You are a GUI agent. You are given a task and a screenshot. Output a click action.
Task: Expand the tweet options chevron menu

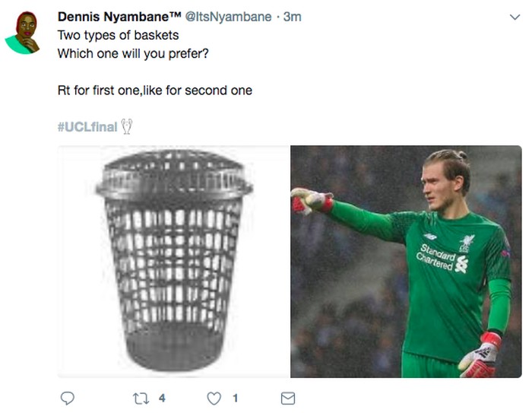pos(514,17)
